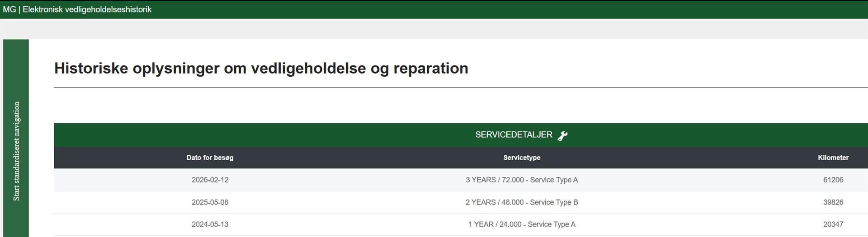Click the Historiske oplysninger page heading
Screen dimensions: 868x237
point(261,68)
